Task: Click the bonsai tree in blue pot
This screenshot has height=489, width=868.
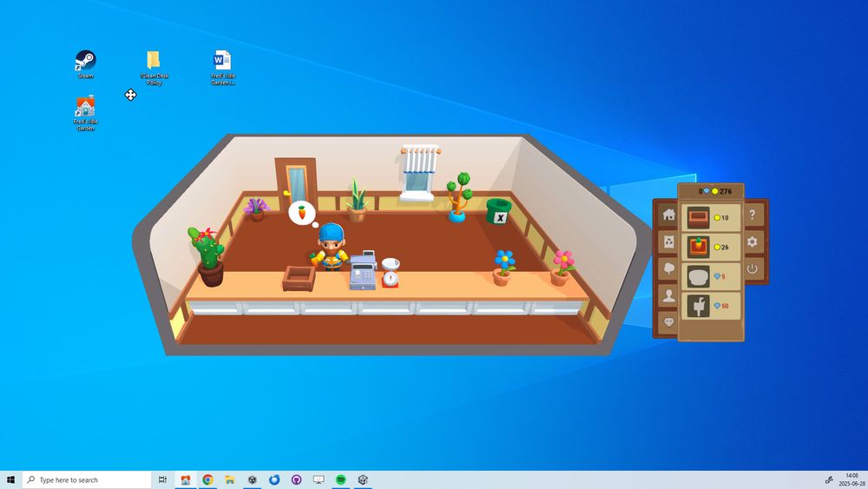Action: pos(459,197)
